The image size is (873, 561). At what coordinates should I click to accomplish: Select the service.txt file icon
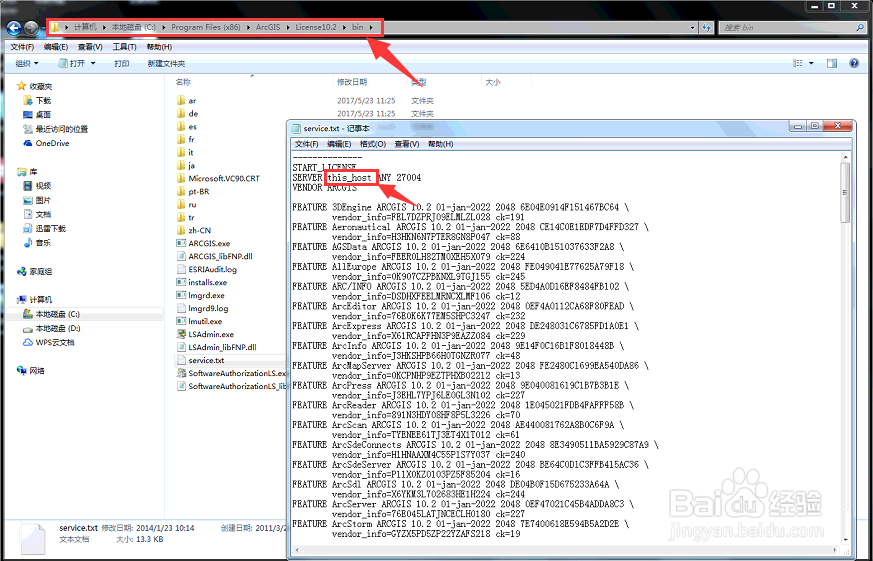coord(180,361)
